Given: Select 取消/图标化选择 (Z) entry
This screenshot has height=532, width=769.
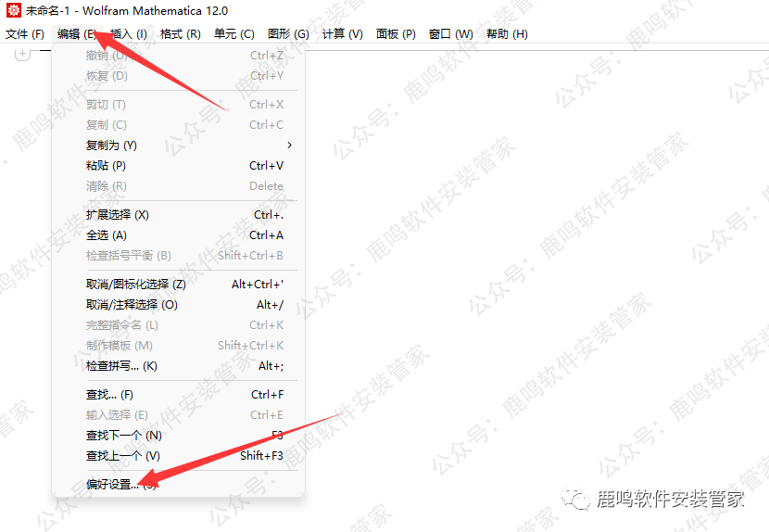Looking at the screenshot, I should (x=179, y=285).
